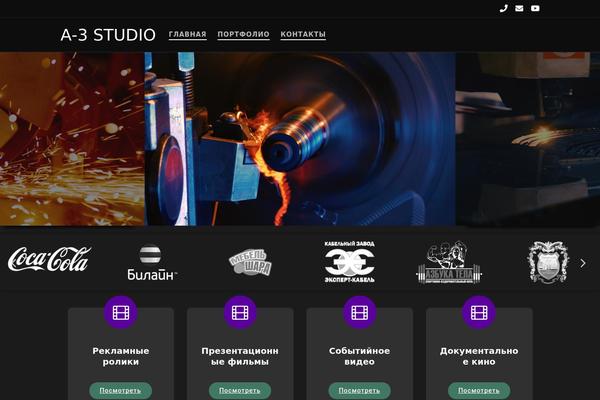Image resolution: width=600 pixels, height=400 pixels.
Task: Open the ГЛАВНАЯ menu item
Action: click(188, 34)
